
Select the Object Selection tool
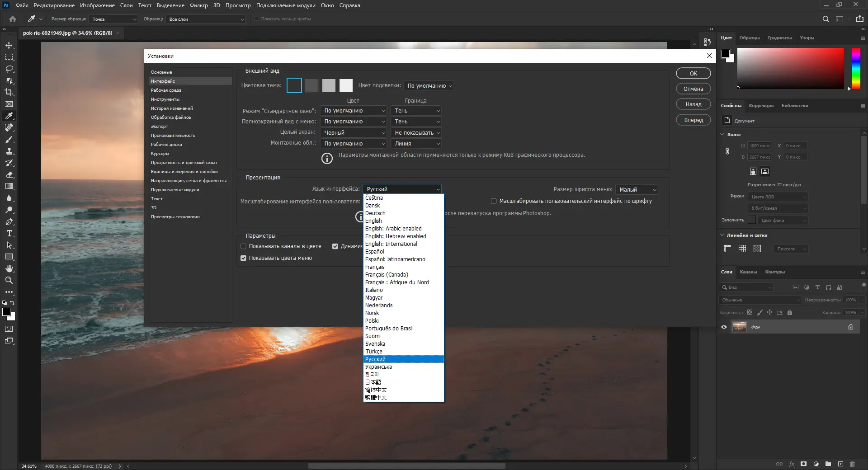9,80
